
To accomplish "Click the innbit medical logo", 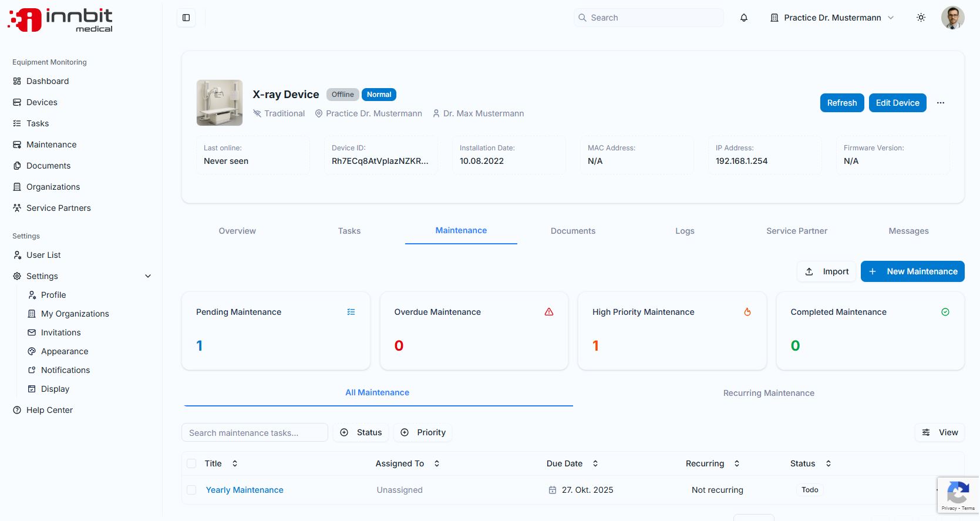I will coord(60,20).
